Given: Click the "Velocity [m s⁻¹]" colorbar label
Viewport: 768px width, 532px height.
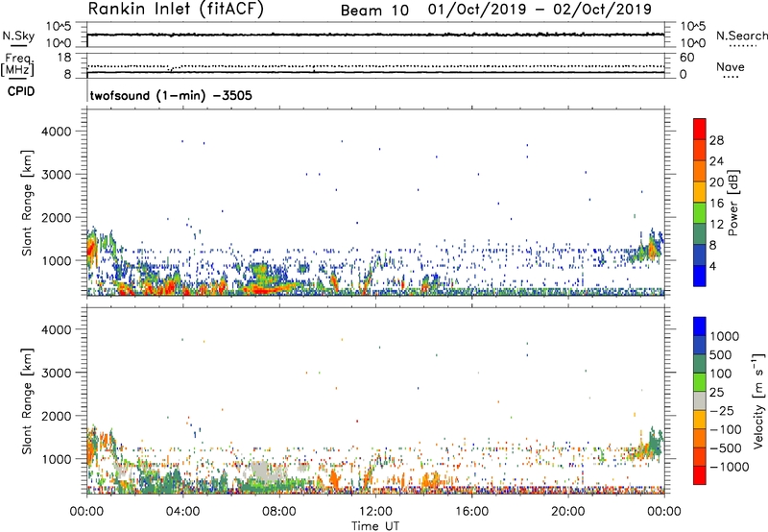Looking at the screenshot, I should [758, 400].
